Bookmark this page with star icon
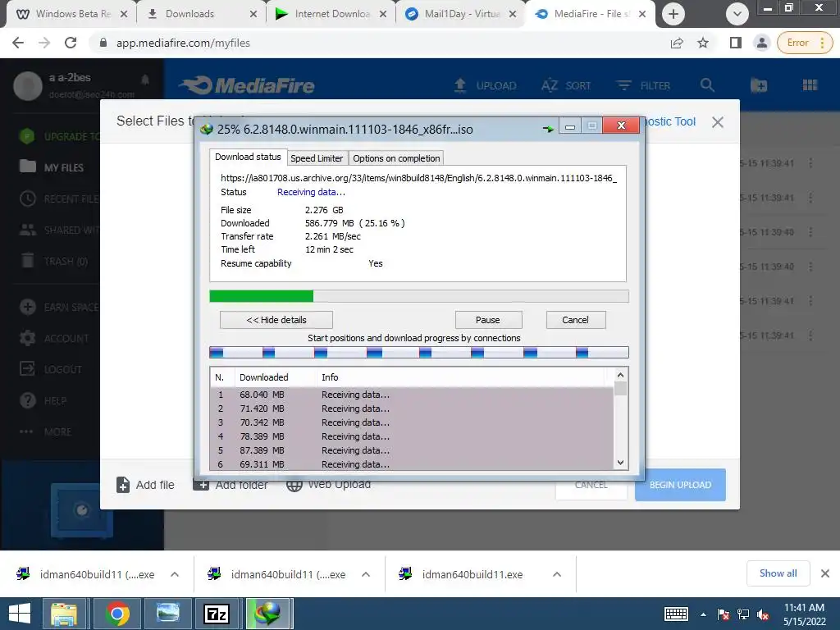 (703, 43)
